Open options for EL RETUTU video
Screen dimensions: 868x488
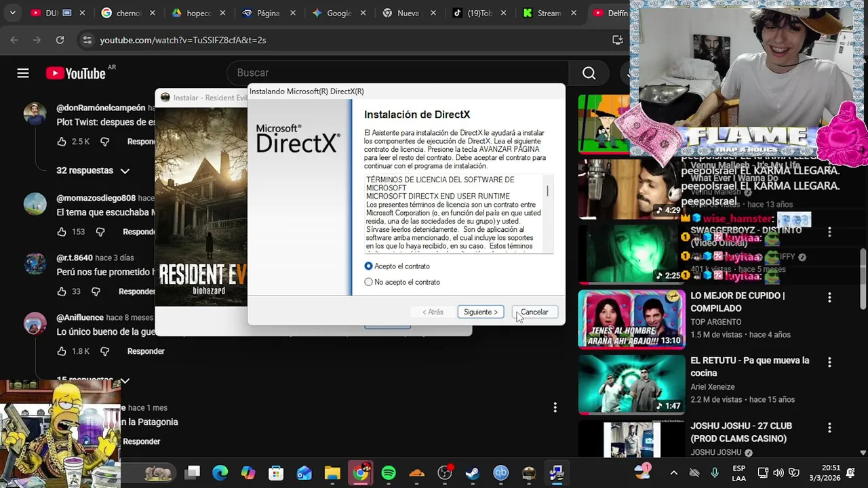829,363
